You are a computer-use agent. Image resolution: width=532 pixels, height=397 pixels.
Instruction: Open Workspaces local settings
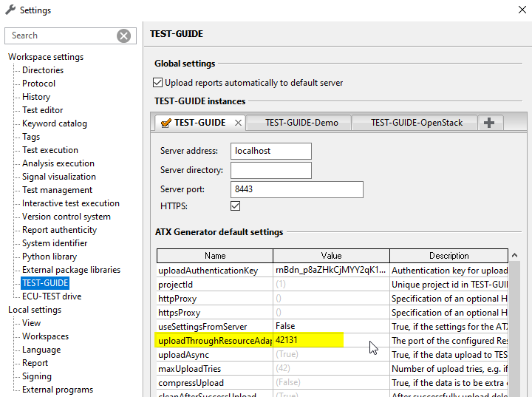45,336
